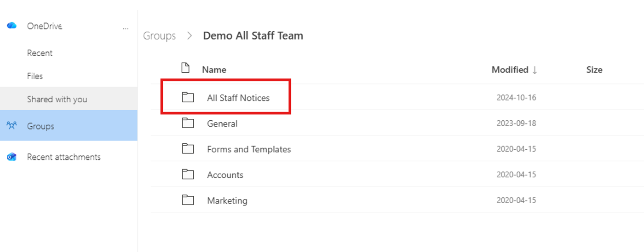This screenshot has width=644, height=252.
Task: Open the OneDrive ellipsis options
Action: (126, 28)
